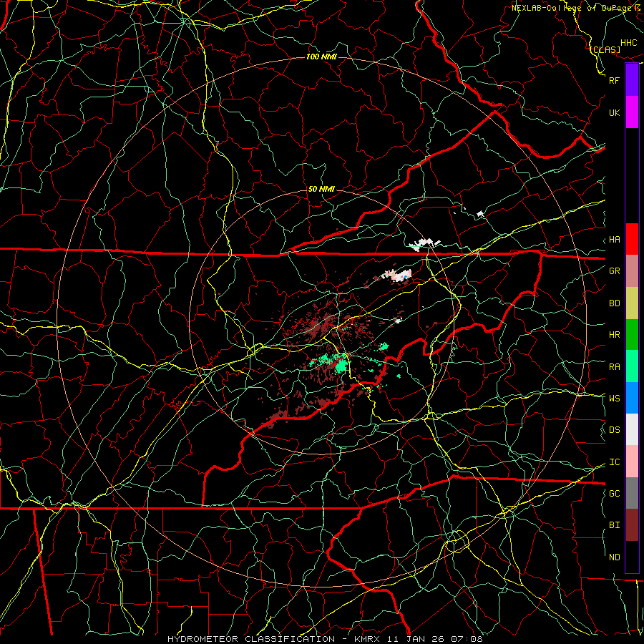Pick the dusty pink GR legend swatch
Screen dimensions: 644x644
[632, 271]
